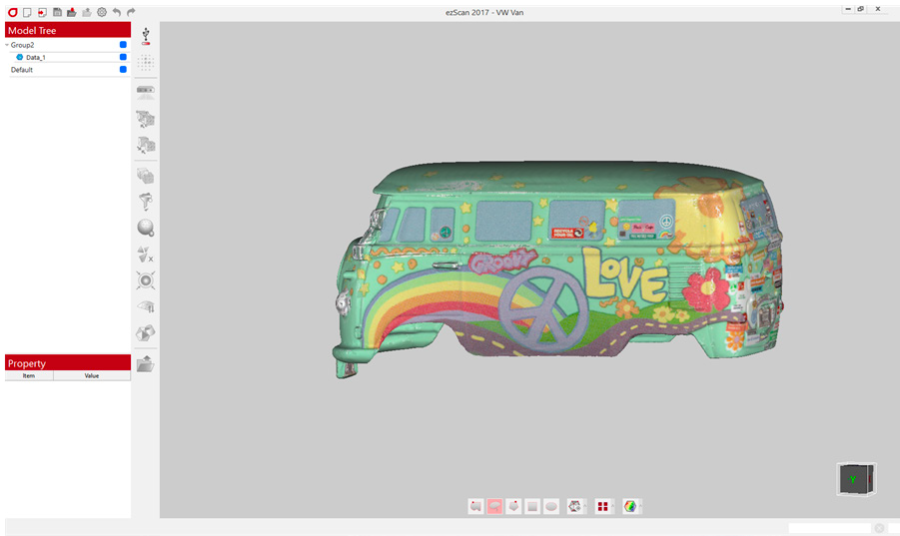
Task: Click the red ezScan application logo
Action: click(12, 12)
